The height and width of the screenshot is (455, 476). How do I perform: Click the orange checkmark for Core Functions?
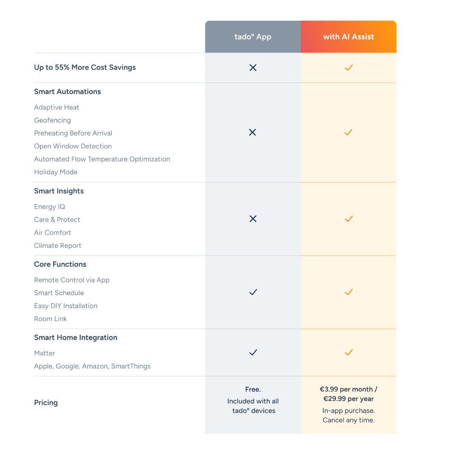point(348,292)
